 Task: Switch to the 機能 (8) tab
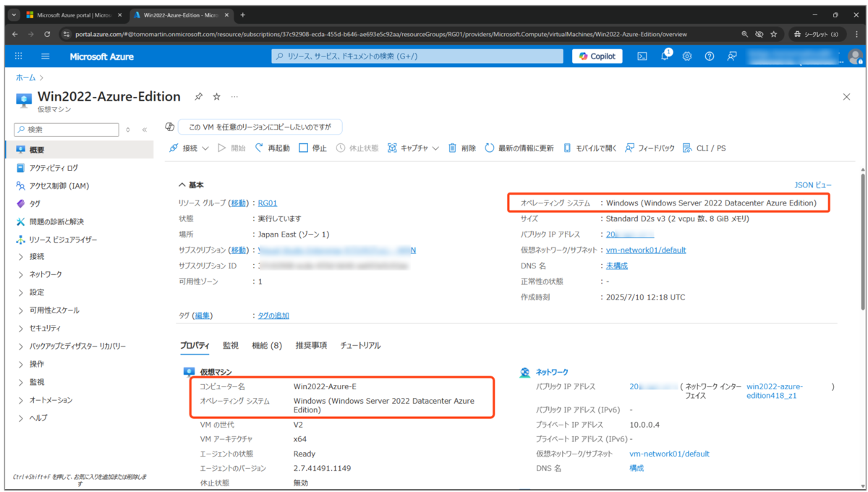267,346
